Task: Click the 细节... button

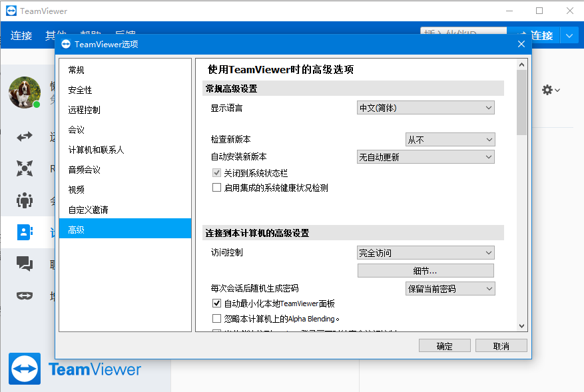Action: [426, 271]
